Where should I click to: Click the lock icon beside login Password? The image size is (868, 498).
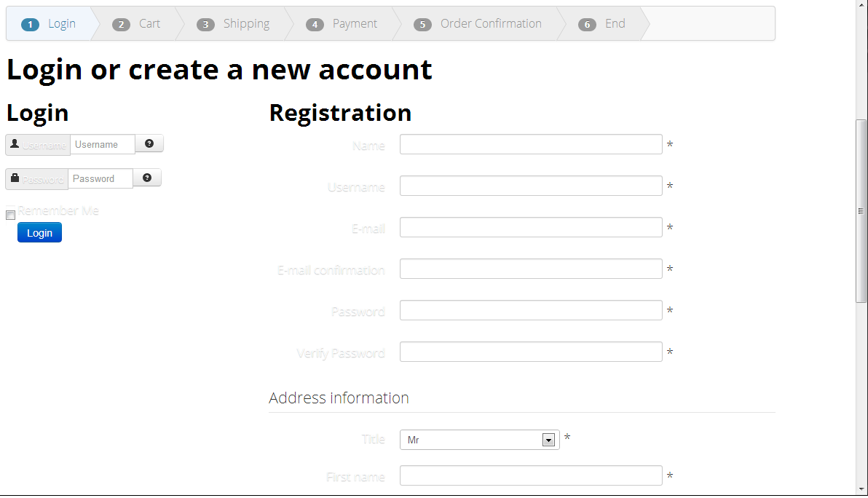[x=15, y=178]
